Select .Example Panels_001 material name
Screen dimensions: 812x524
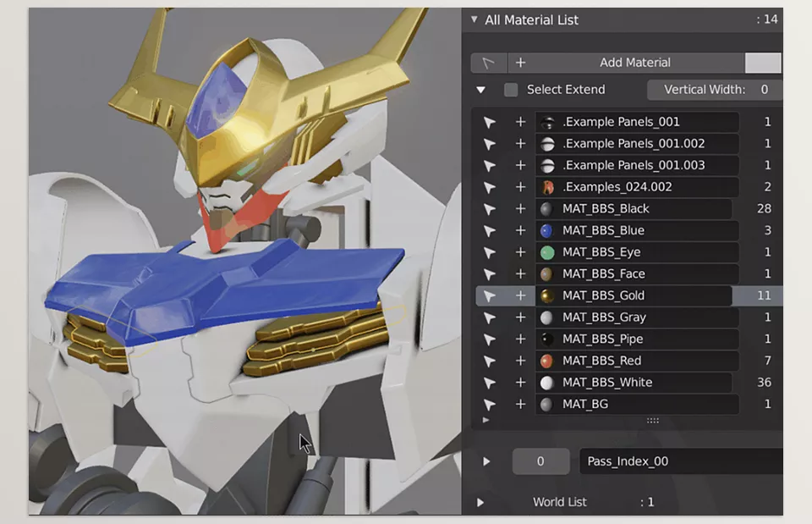pos(621,122)
